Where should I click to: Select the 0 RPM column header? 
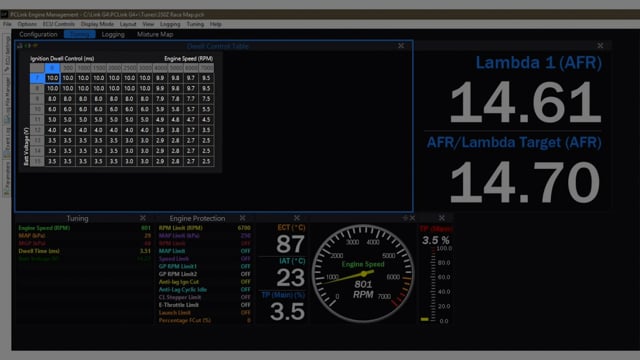click(x=52, y=68)
